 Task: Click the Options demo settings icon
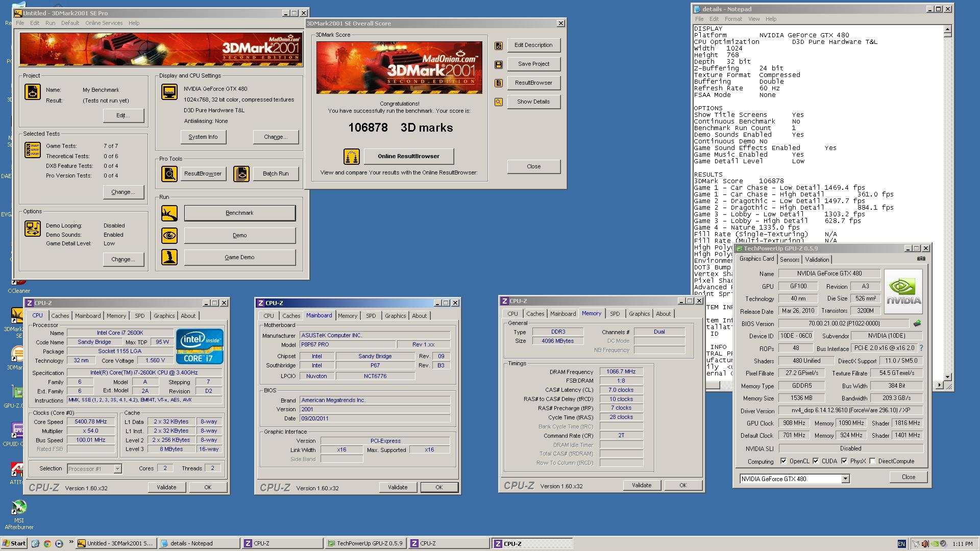[33, 228]
